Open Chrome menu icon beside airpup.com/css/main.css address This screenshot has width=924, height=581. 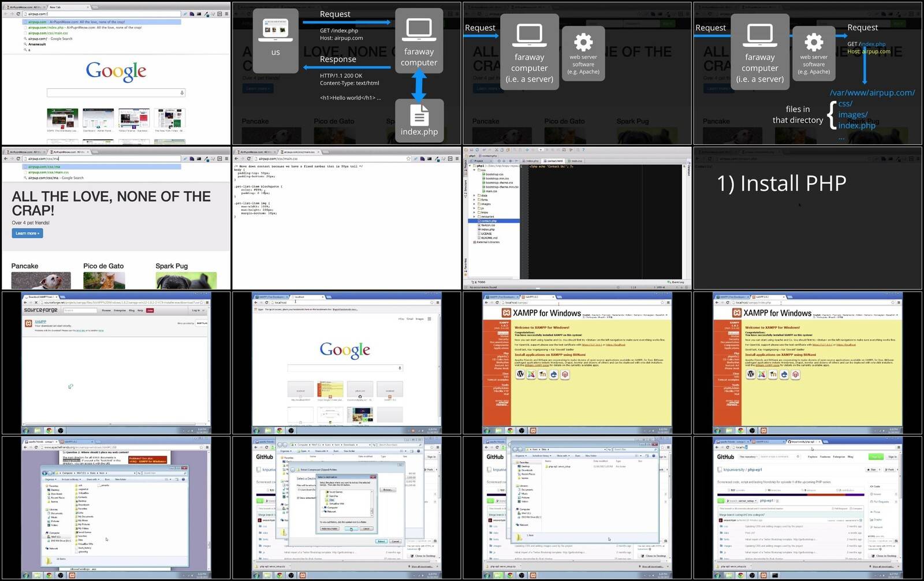click(x=457, y=158)
